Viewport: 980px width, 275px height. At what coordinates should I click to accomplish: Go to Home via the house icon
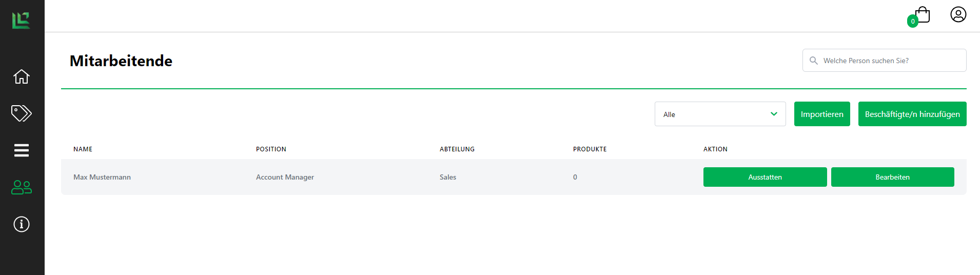[22, 76]
